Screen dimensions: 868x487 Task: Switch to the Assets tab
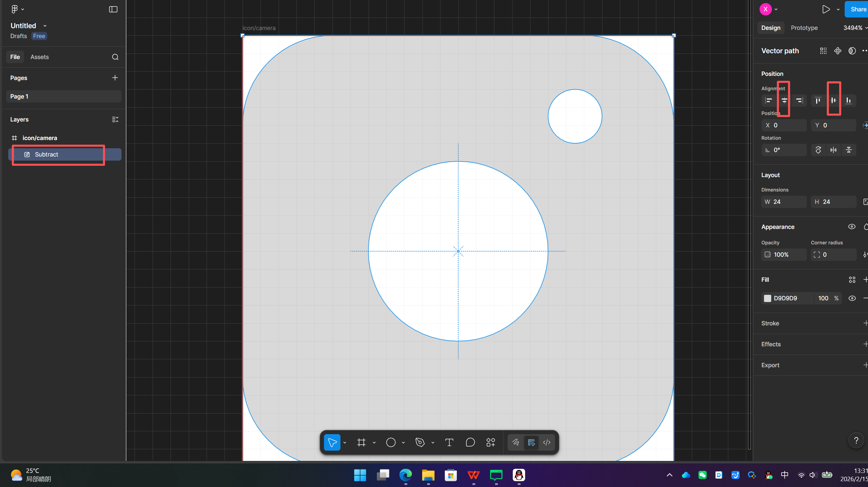tap(39, 57)
